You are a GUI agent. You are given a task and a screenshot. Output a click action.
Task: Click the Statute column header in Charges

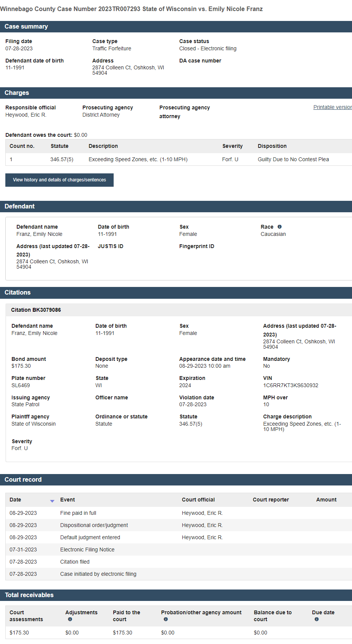pos(59,146)
